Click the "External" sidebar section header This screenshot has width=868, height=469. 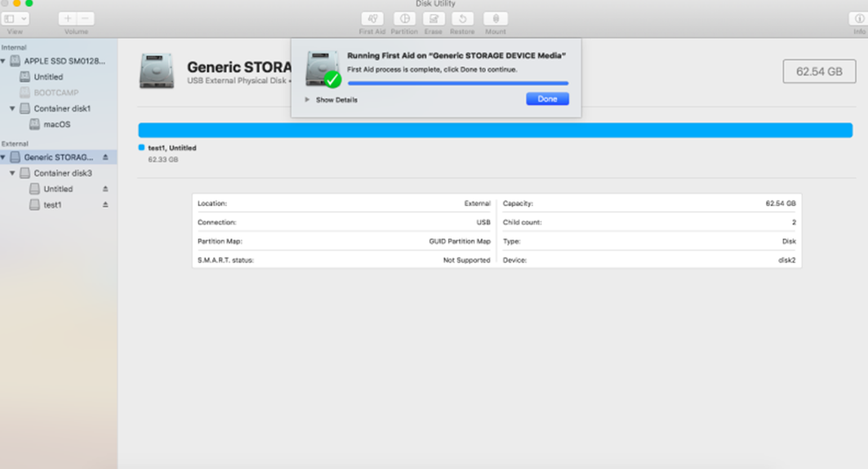tap(15, 143)
